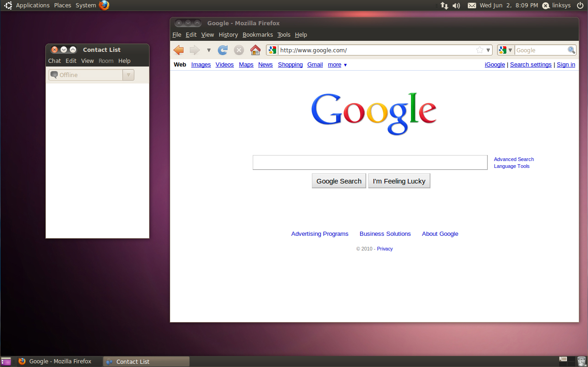The image size is (588, 367).
Task: Open the View menu in Contact List
Action: pyautogui.click(x=88, y=61)
